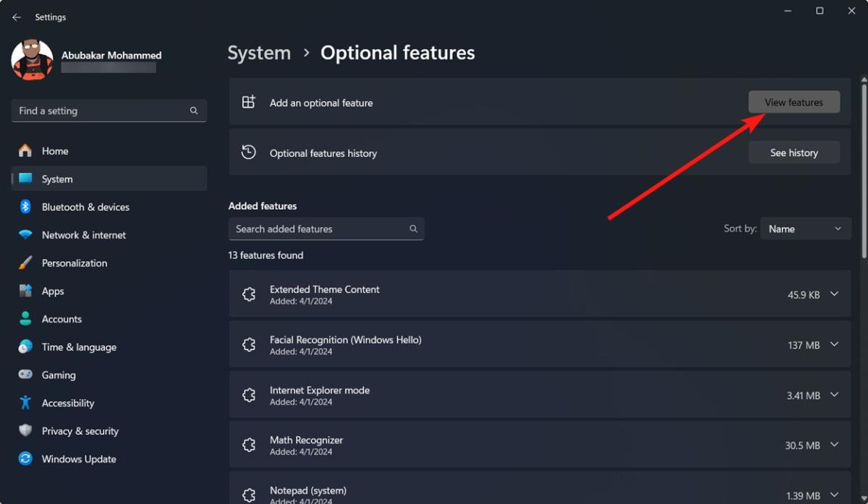This screenshot has width=868, height=504.
Task: Expand the Extended Theme Content entry
Action: coord(835,294)
